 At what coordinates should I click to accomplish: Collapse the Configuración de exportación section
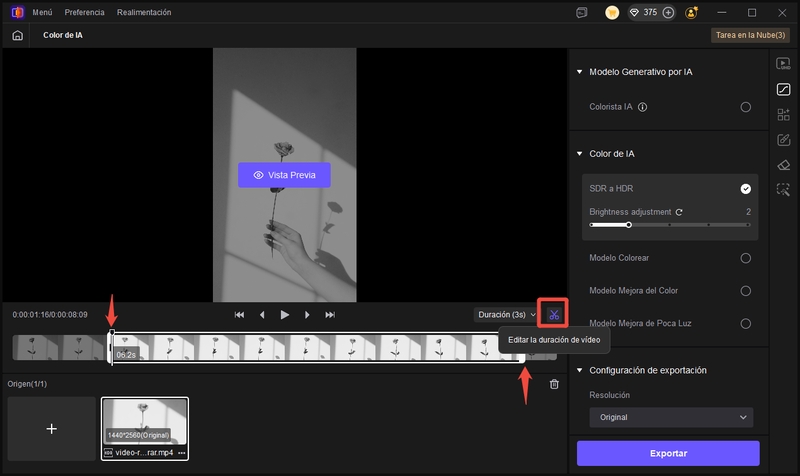pos(580,370)
